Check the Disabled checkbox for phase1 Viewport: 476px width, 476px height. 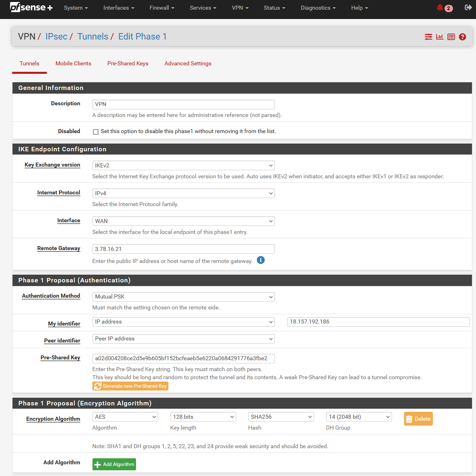click(95, 132)
